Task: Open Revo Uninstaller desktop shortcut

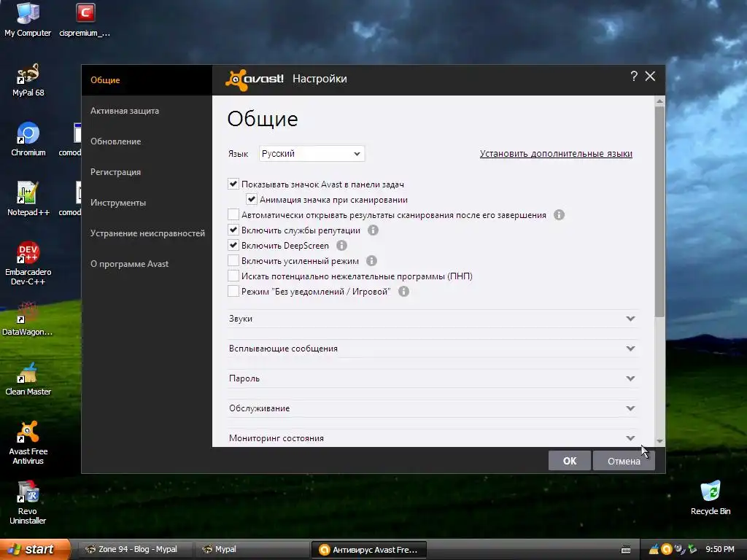Action: pos(28,502)
